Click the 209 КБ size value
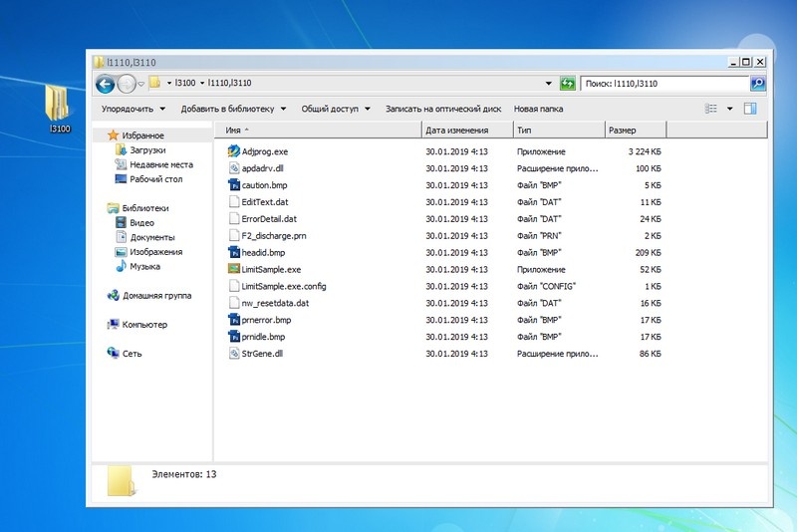 point(648,252)
